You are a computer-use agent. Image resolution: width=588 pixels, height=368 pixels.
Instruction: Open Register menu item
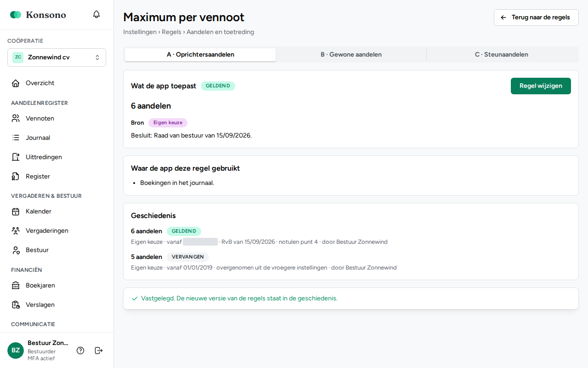[x=57, y=177]
